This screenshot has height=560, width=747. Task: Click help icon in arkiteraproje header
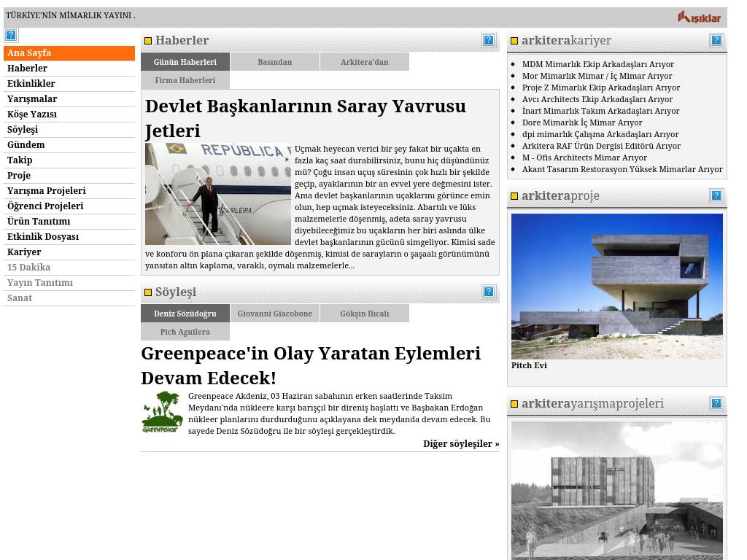[x=716, y=195]
